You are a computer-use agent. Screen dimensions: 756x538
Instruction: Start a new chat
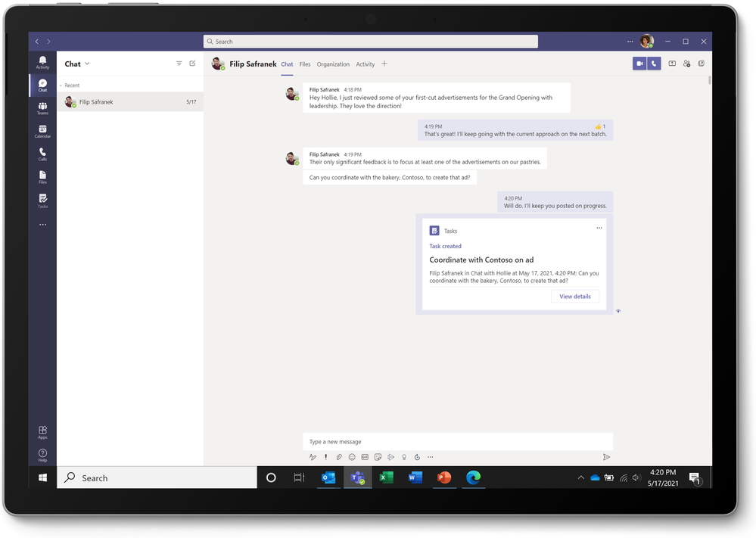192,64
